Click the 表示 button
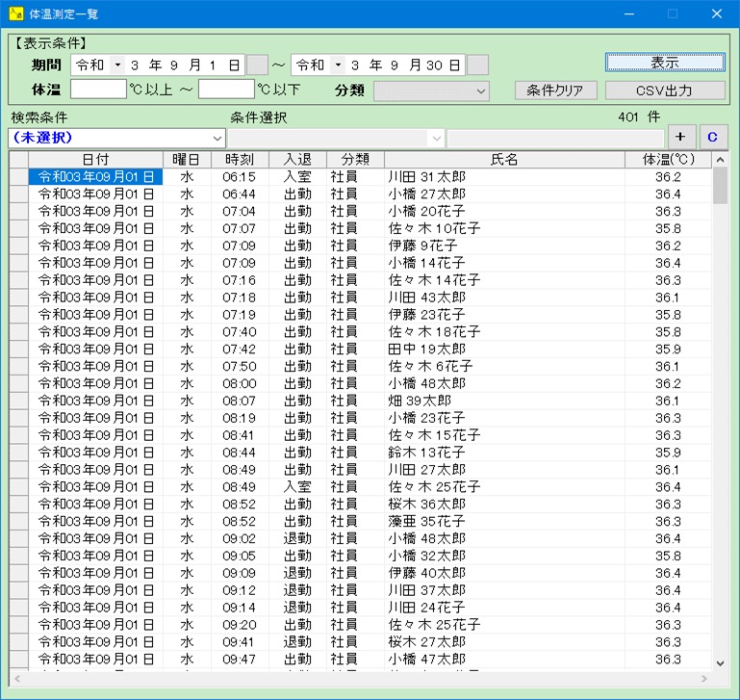The height and width of the screenshot is (700, 740). click(x=665, y=63)
